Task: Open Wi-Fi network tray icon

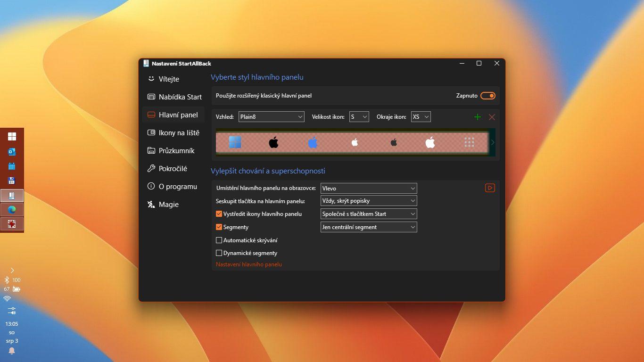Action: click(7, 299)
